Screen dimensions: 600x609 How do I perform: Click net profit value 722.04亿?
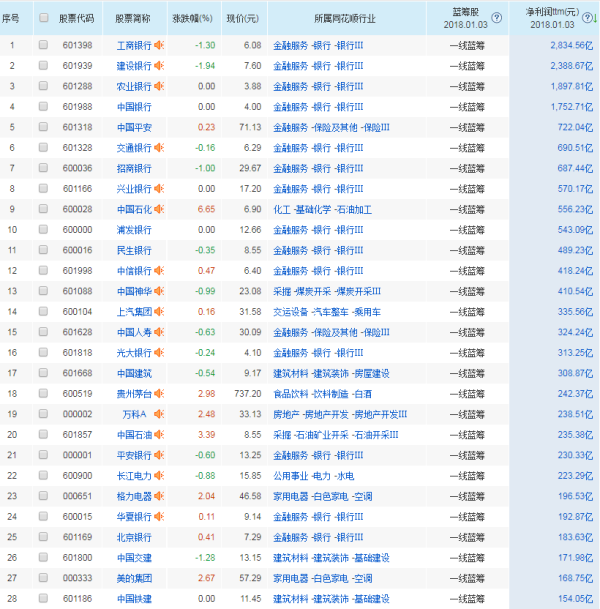(x=575, y=127)
